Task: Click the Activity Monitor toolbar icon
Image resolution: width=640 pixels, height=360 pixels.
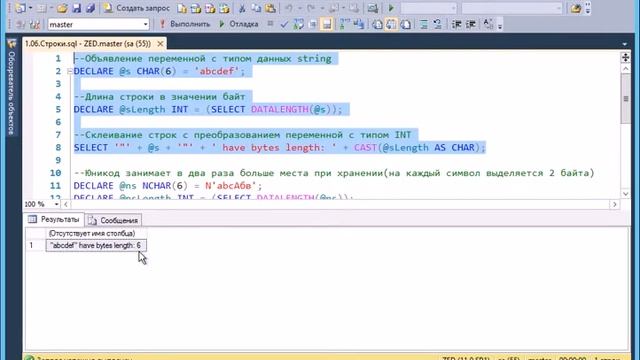Action: click(x=373, y=8)
